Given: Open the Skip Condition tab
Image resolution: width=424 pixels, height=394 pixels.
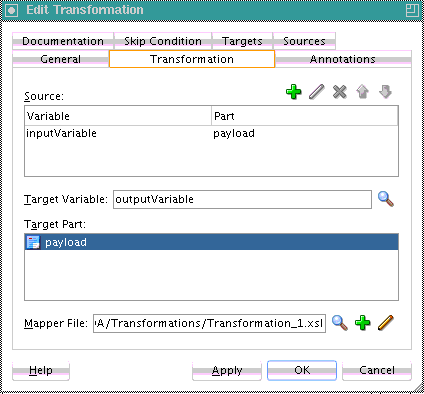Looking at the screenshot, I should 163,41.
